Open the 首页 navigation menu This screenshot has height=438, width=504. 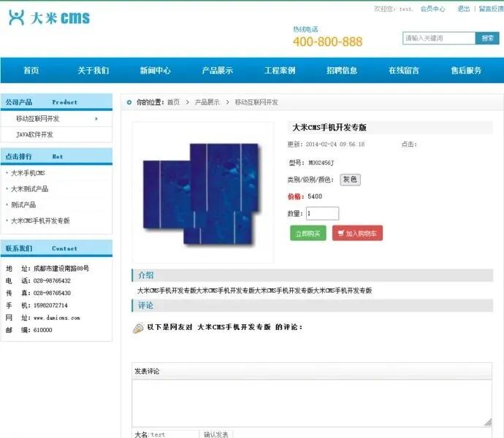pyautogui.click(x=31, y=70)
